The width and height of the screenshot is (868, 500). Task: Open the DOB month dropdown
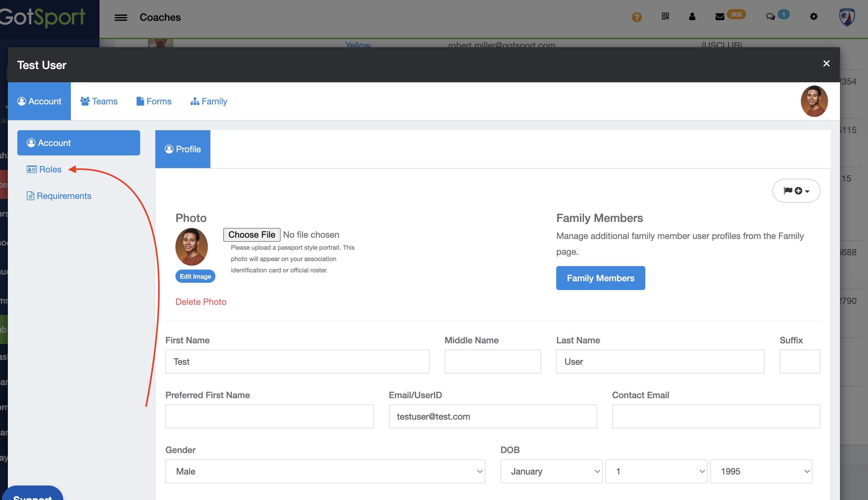click(551, 471)
